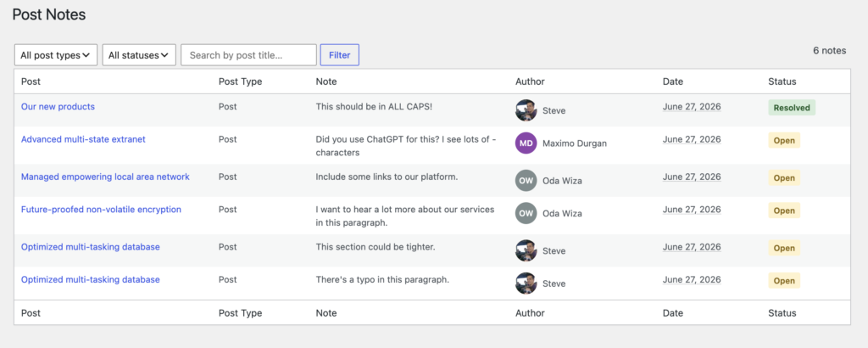This screenshot has width=868, height=348.
Task: Click Maximo Durgan's MD avatar
Action: [526, 143]
